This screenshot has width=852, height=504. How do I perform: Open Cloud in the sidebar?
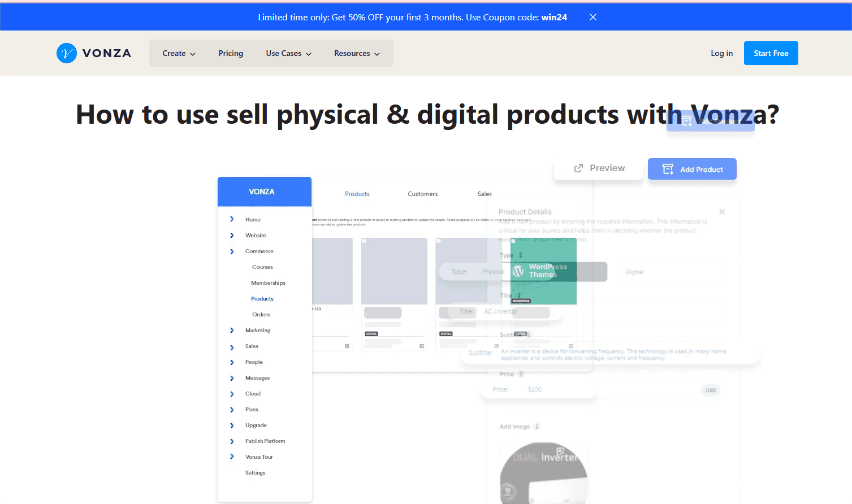click(x=253, y=393)
